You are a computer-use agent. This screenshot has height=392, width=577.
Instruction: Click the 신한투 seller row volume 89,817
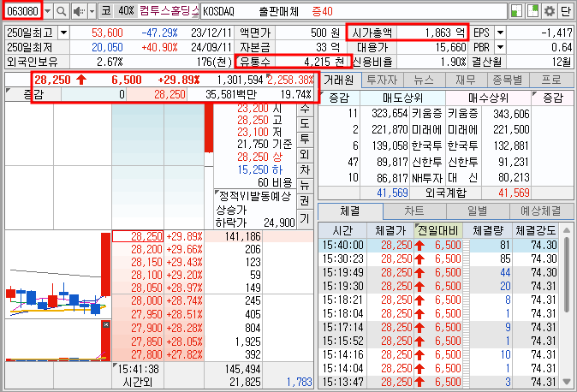(x=391, y=162)
